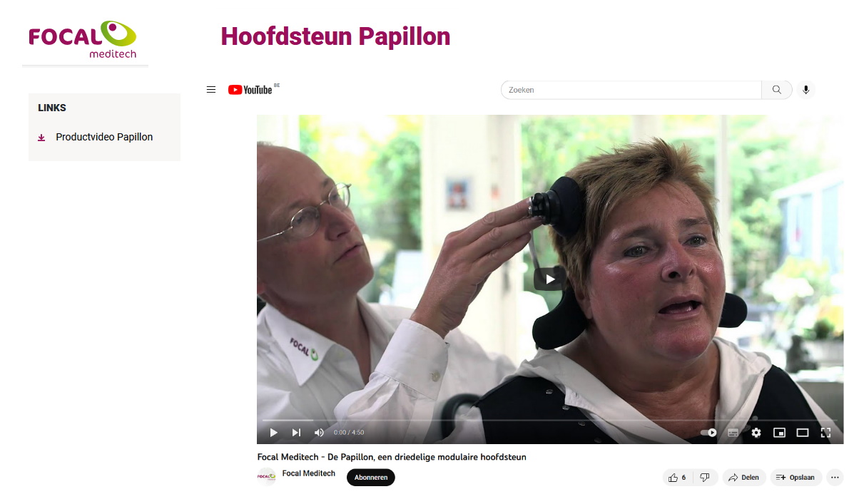Screen dimensions: 864x504
Task: Enter fullscreen mode
Action: click(x=826, y=433)
